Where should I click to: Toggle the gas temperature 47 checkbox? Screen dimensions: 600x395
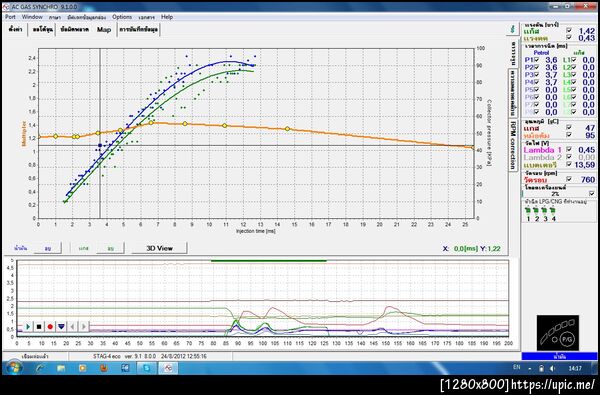click(569, 127)
